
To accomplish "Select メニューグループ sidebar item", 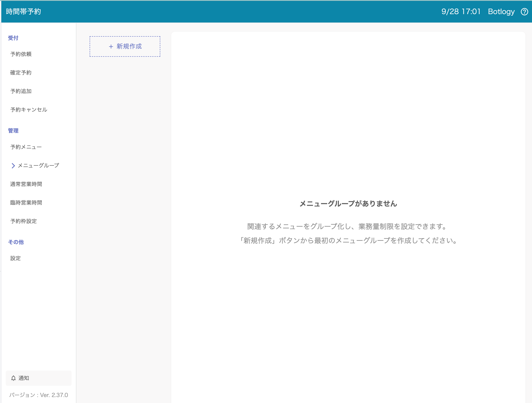I will click(x=38, y=166).
